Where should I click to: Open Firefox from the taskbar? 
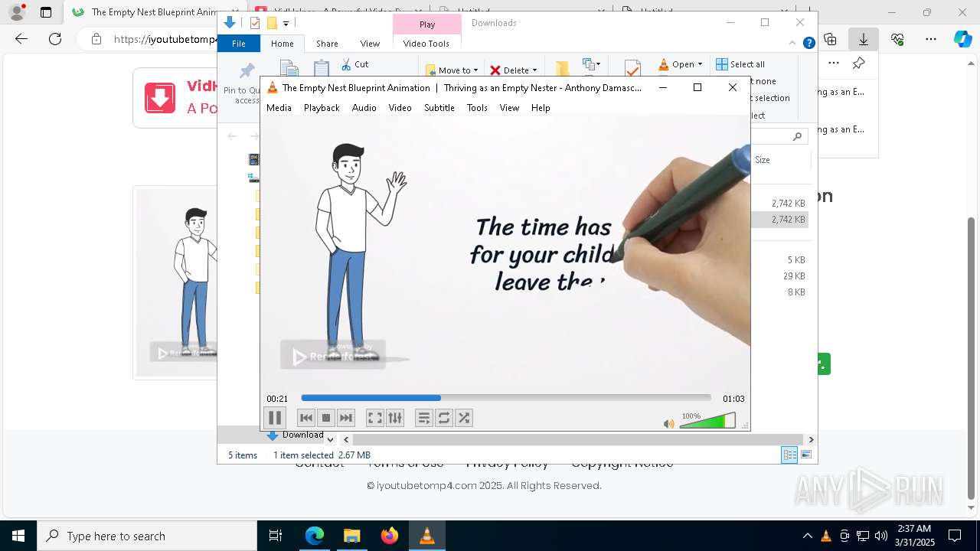(390, 536)
